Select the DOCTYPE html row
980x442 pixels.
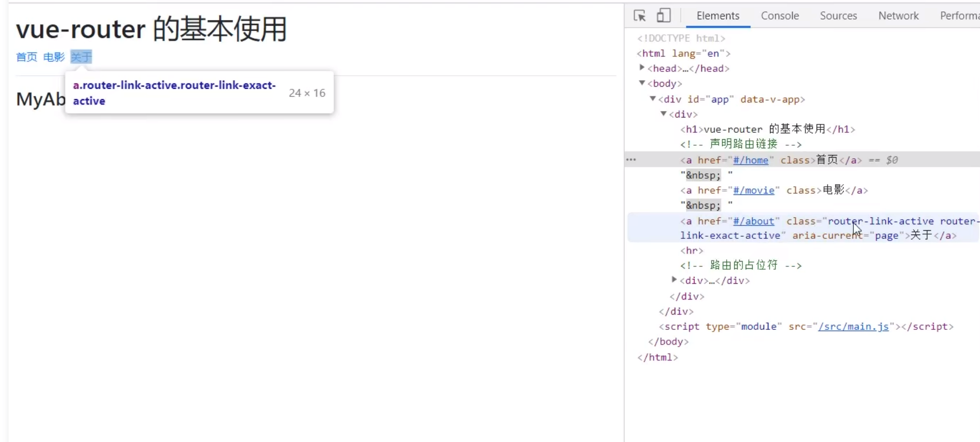[x=681, y=38]
